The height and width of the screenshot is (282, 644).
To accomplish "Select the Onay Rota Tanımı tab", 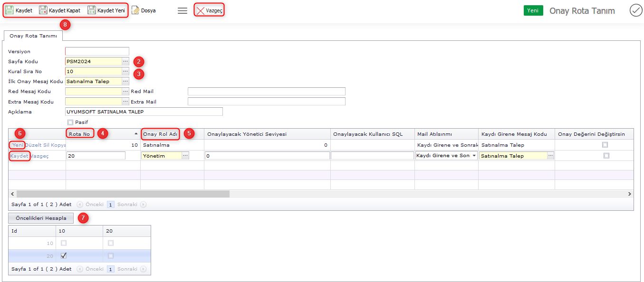I will tap(33, 36).
